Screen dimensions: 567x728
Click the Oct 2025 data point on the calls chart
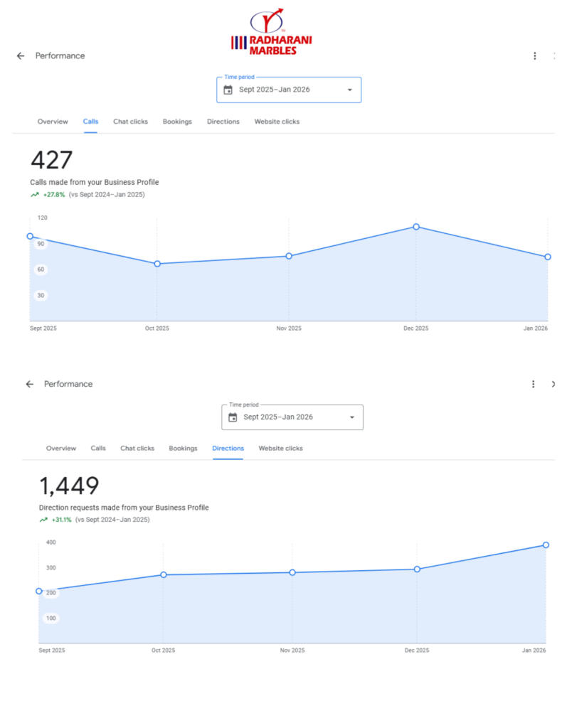[157, 264]
